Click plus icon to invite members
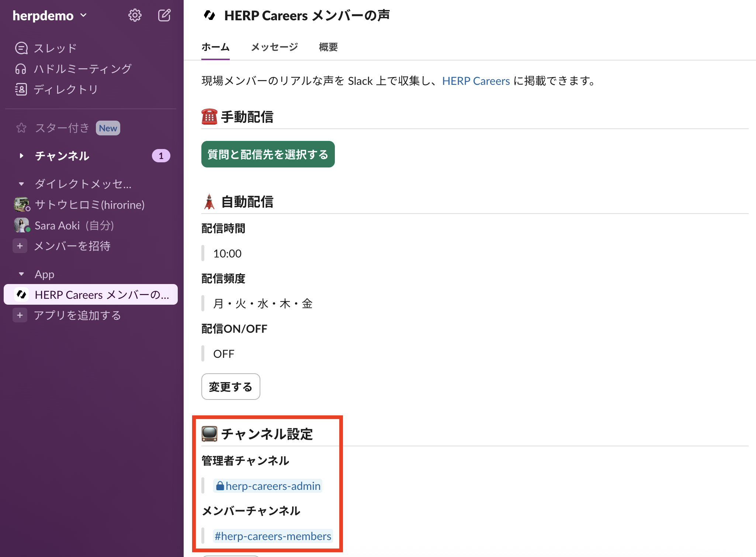756x557 pixels. pyautogui.click(x=20, y=246)
